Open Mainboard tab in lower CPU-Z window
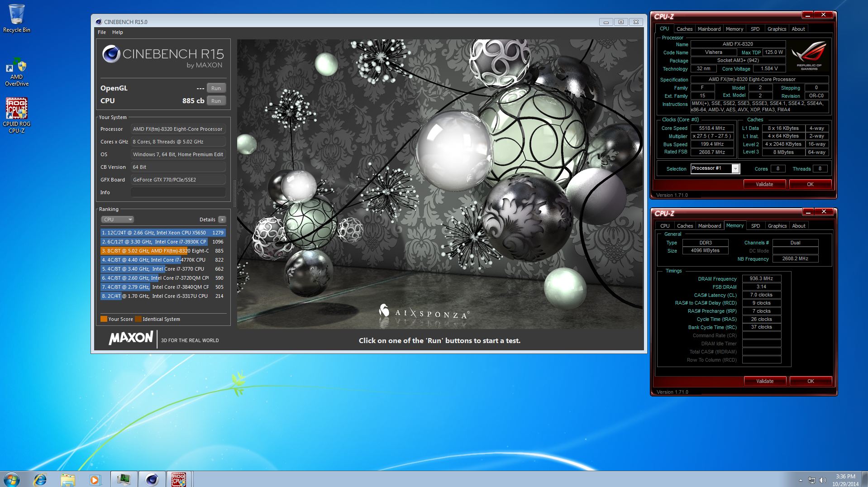 (710, 226)
